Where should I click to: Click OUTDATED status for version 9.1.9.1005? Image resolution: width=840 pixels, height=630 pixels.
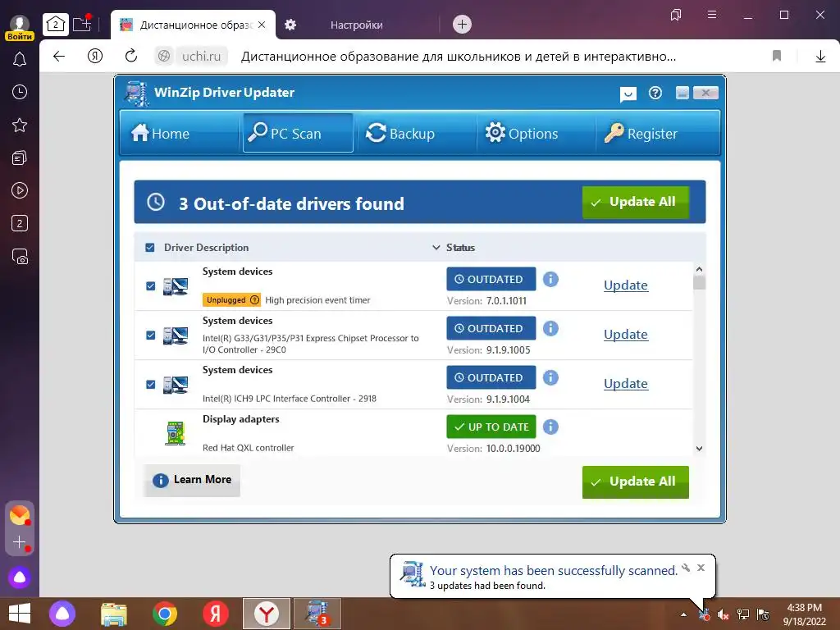(x=491, y=328)
